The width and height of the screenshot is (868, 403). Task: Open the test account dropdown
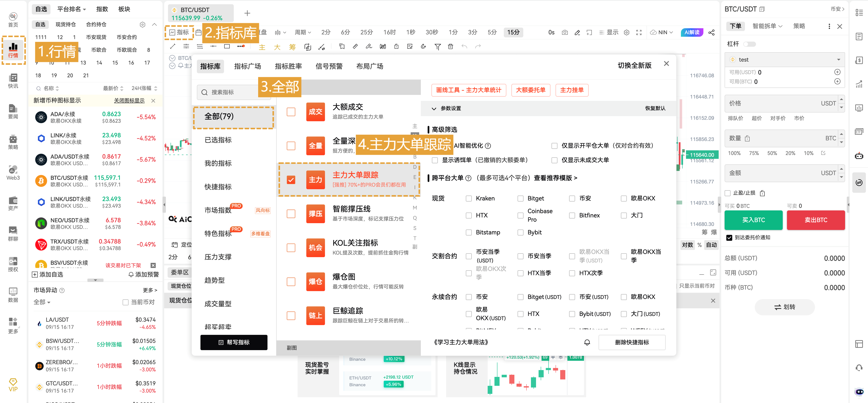(x=784, y=60)
